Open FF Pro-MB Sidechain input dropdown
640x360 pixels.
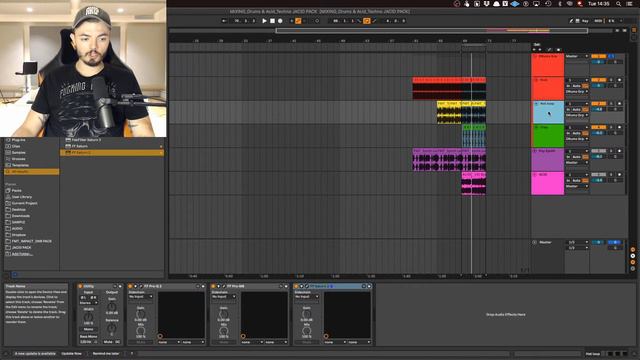[x=223, y=297]
